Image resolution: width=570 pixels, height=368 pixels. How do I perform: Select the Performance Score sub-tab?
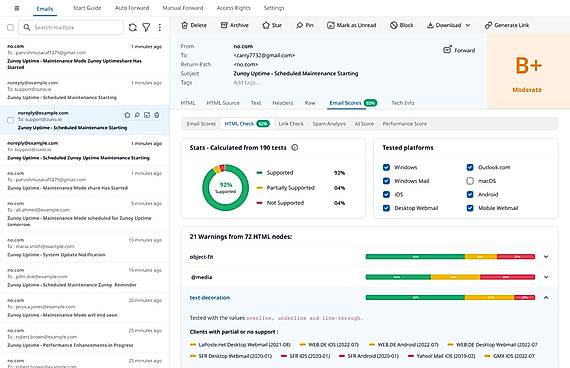click(405, 124)
